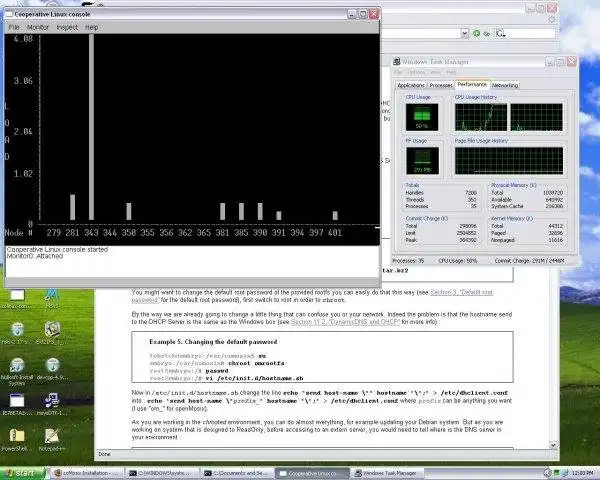Screen dimensions: 600x480
Task: Click the Start button
Action: (22, 473)
